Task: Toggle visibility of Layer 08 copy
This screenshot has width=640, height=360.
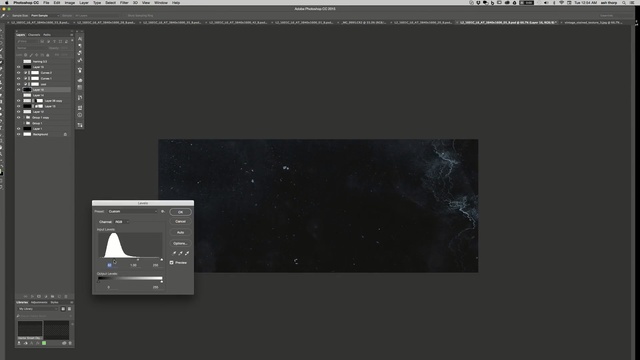Action: 18,100
